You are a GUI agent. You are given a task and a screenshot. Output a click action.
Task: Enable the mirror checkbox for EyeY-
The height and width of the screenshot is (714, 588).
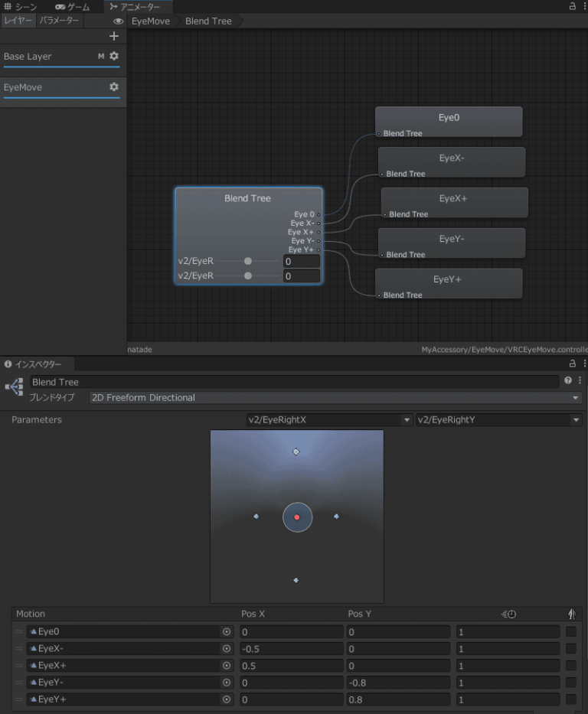[x=571, y=683]
